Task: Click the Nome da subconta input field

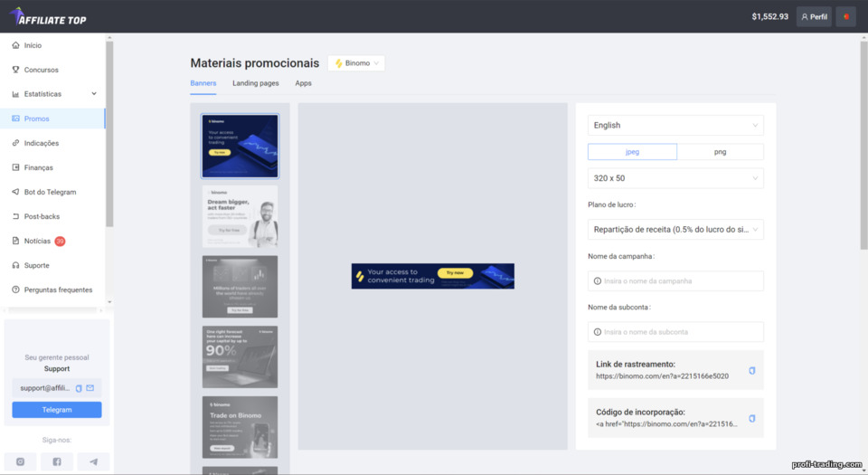Action: (675, 332)
